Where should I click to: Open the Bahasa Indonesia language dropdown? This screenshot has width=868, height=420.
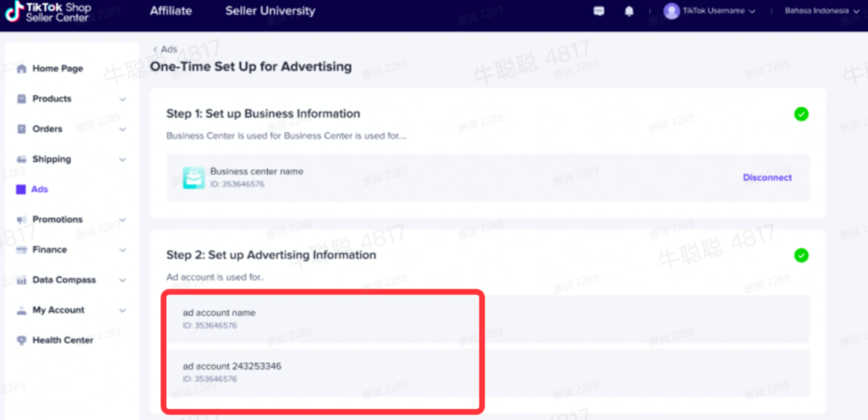[812, 11]
